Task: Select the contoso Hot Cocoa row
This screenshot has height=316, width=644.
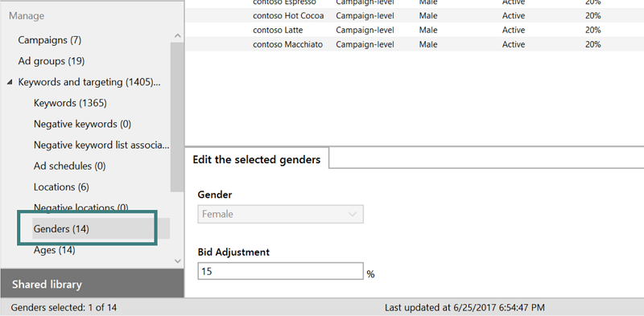Action: (x=415, y=15)
